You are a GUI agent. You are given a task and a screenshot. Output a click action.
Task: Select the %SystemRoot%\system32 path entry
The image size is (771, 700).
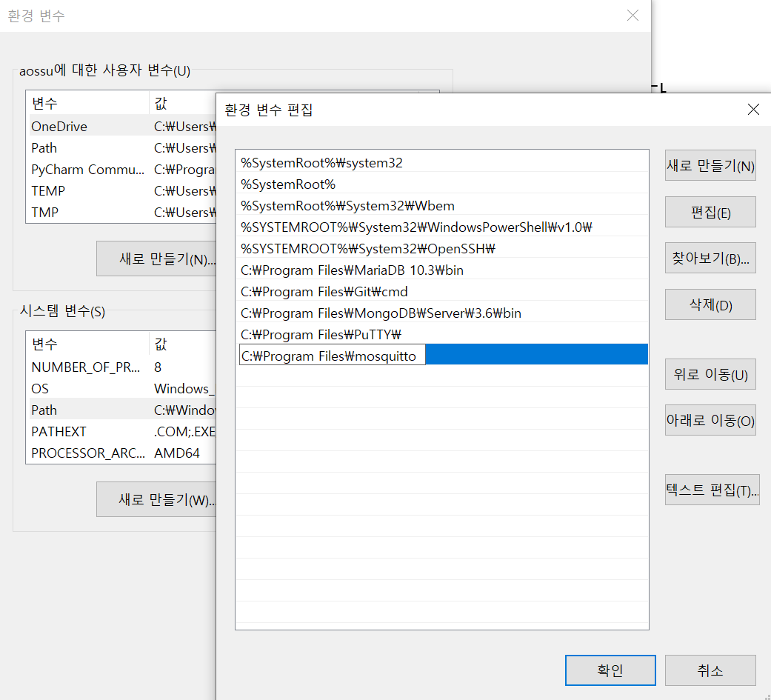[x=442, y=163]
